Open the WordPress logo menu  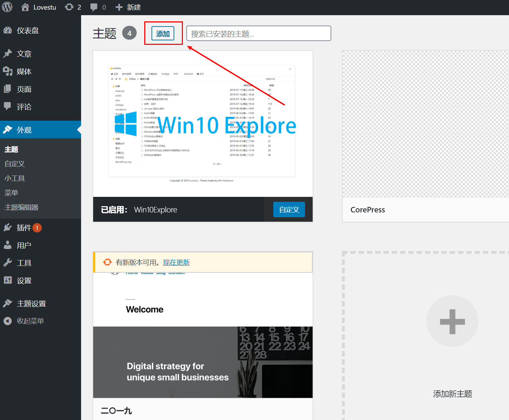click(7, 7)
